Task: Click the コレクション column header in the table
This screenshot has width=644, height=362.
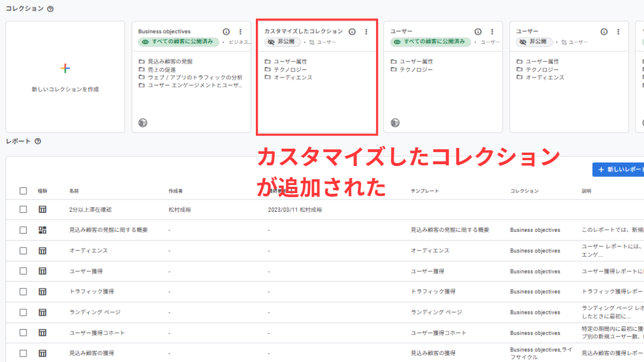Action: (x=524, y=191)
